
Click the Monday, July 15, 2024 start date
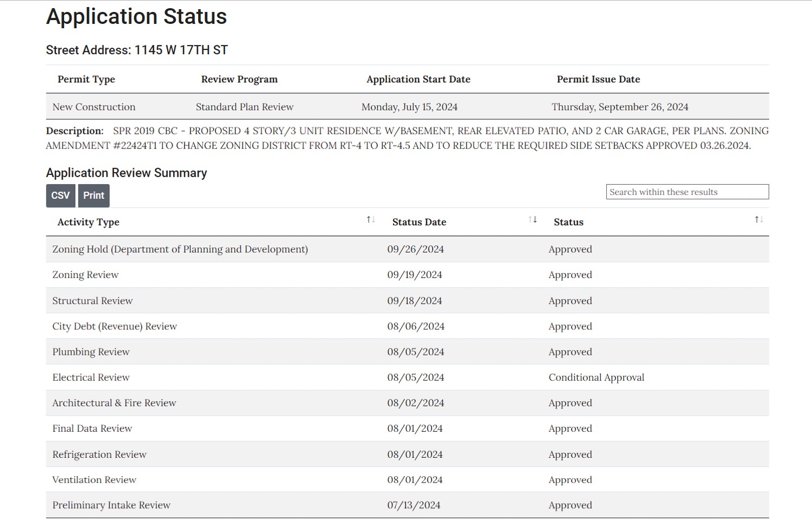[410, 107]
